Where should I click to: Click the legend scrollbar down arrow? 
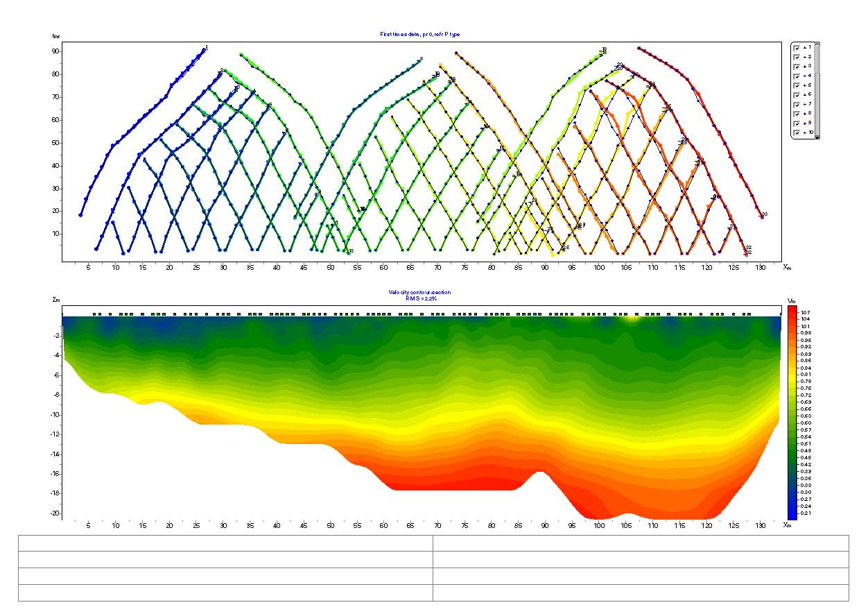[x=817, y=137]
